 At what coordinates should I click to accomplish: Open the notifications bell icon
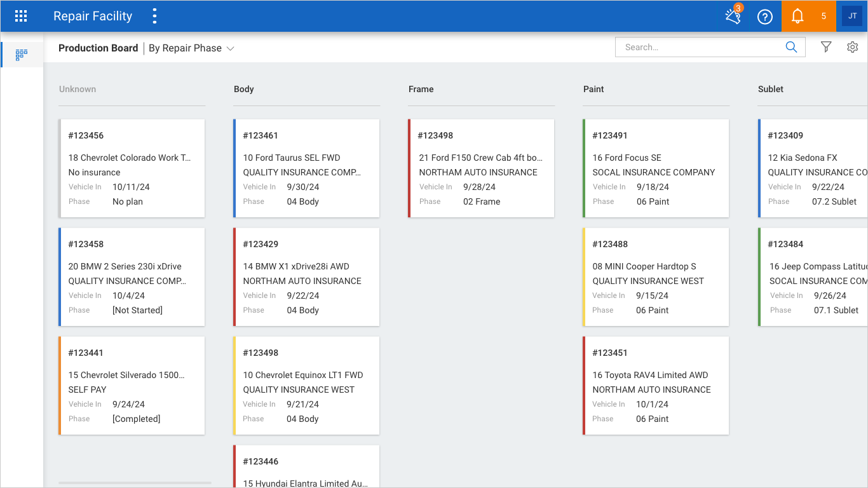[797, 17]
